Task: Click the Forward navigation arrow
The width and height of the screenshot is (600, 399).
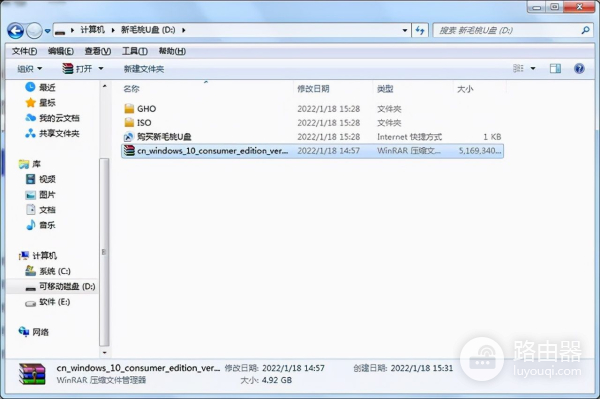Action: [x=34, y=31]
